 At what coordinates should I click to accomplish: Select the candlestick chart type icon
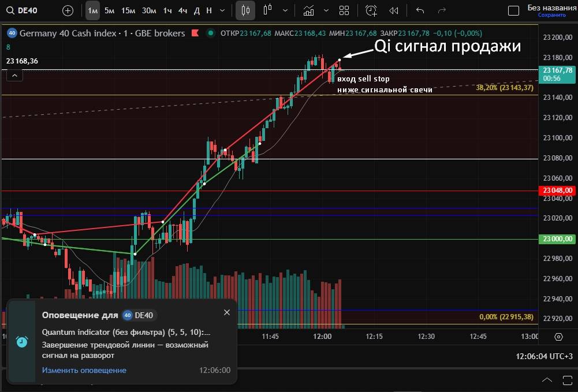pyautogui.click(x=246, y=10)
